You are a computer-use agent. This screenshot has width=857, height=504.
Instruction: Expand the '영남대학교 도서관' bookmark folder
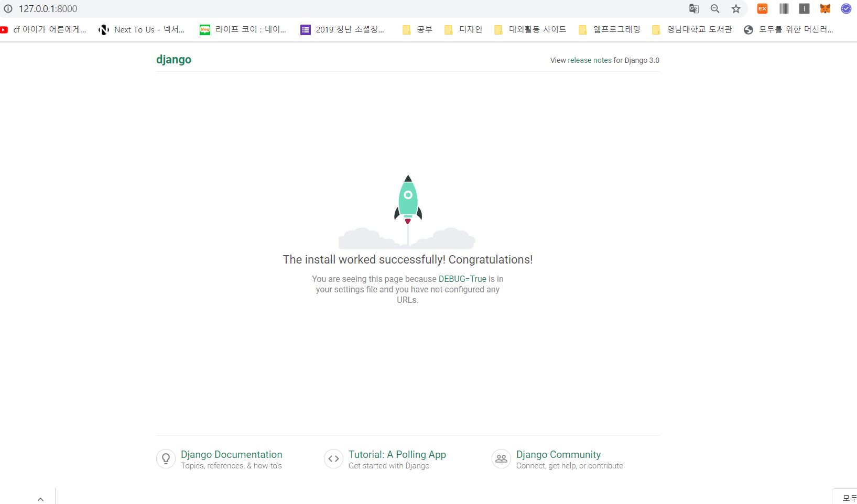692,30
